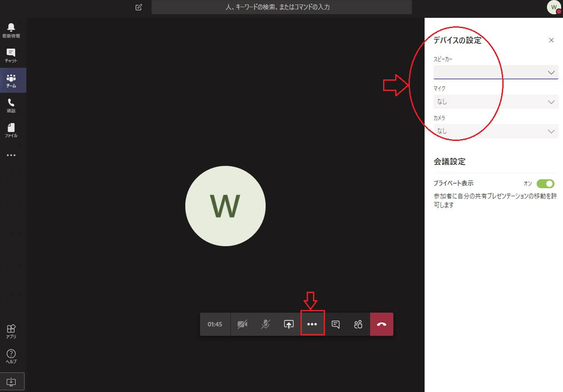Click the search and command input box
Viewport: 563px width, 392px height.
coord(281,7)
